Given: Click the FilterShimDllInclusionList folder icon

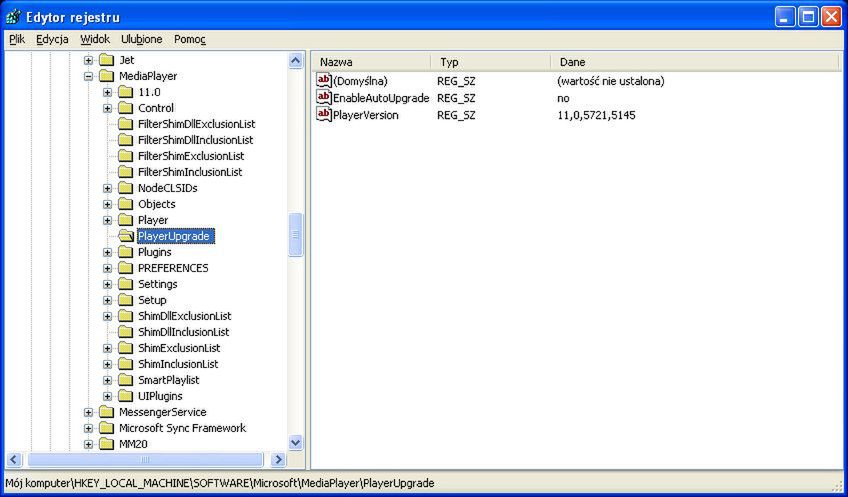Looking at the screenshot, I should tap(125, 140).
